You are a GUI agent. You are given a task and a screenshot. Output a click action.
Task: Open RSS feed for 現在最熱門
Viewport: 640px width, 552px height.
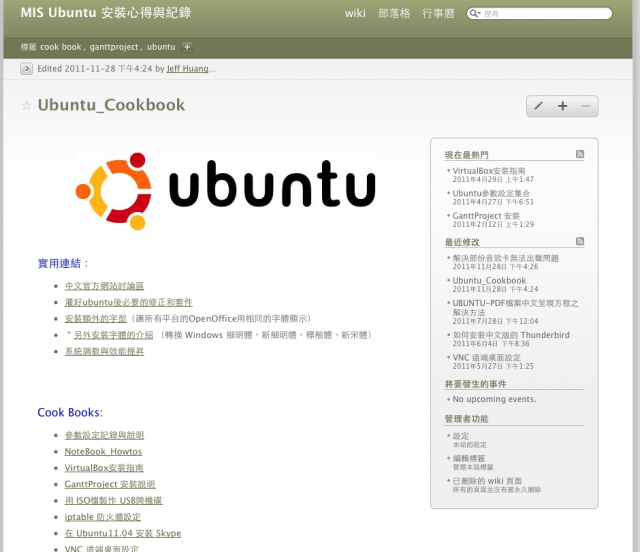(x=580, y=154)
